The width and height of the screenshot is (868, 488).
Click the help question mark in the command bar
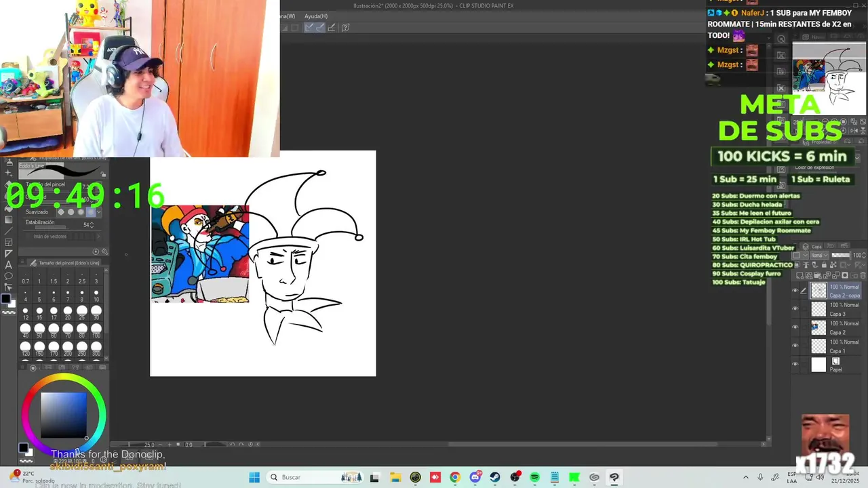346,28
